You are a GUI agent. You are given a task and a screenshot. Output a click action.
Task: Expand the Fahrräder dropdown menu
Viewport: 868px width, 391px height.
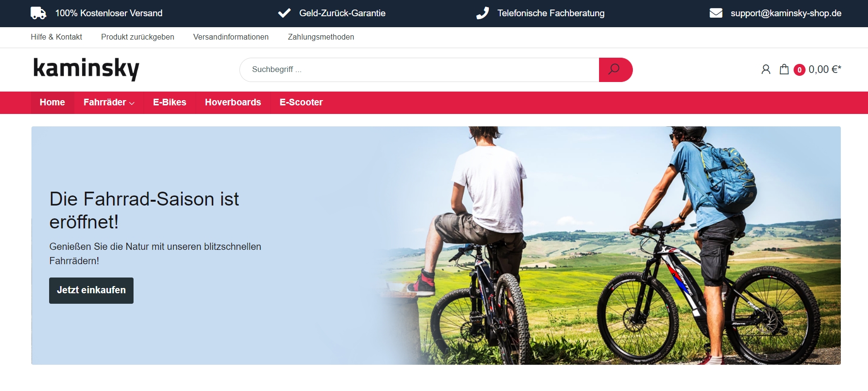(109, 103)
